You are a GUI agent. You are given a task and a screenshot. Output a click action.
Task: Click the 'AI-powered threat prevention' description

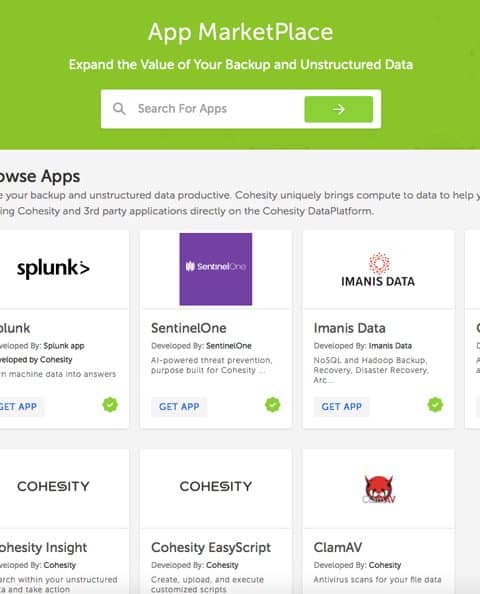click(211, 365)
